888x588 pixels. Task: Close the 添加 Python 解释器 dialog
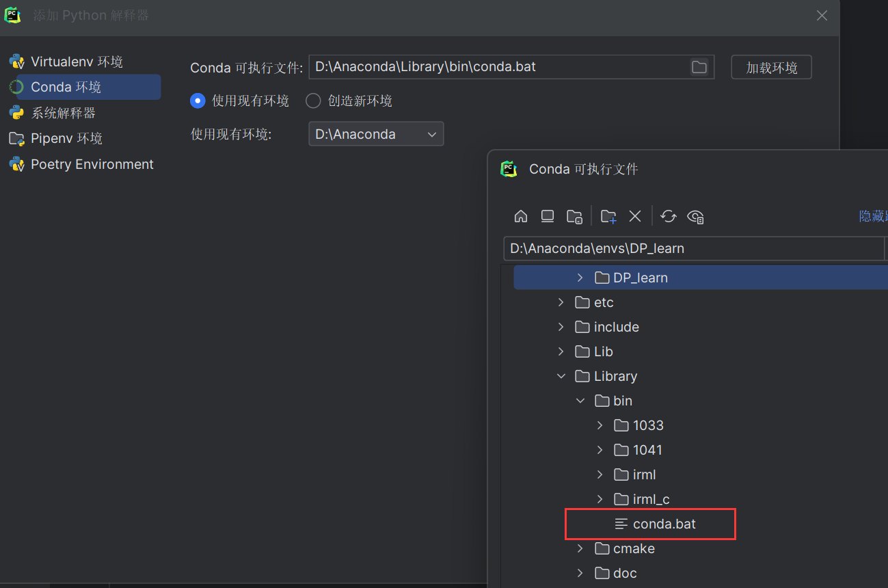coord(822,15)
